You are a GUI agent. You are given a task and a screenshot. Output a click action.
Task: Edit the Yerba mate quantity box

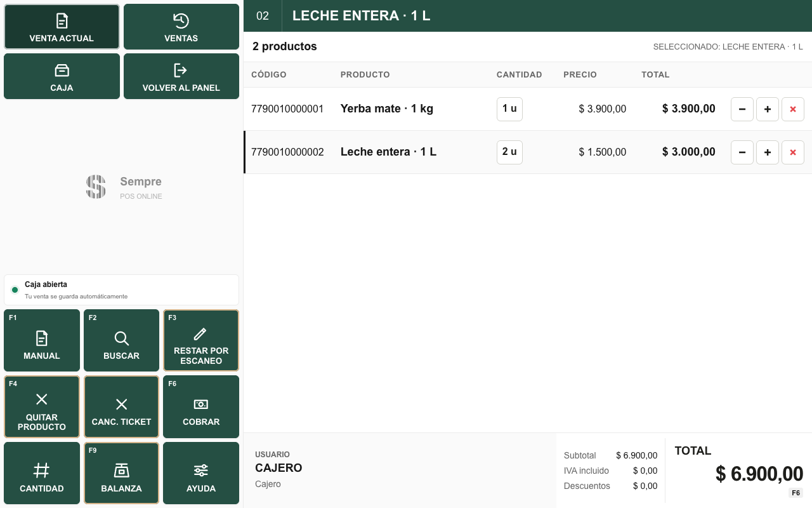pos(509,109)
